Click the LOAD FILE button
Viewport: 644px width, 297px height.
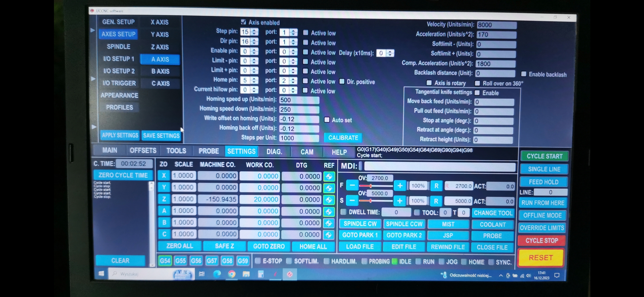coord(360,247)
